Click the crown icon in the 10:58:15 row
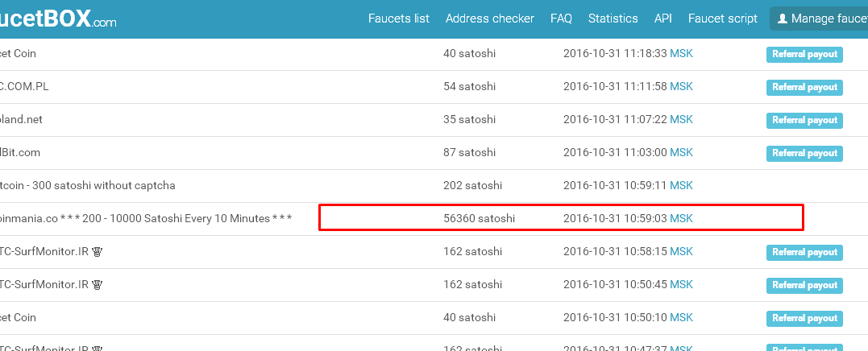This screenshot has height=351, width=868. point(98,252)
